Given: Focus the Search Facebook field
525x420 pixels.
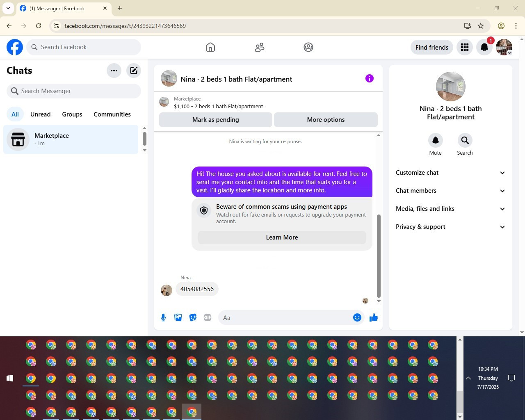Looking at the screenshot, I should click(x=84, y=47).
